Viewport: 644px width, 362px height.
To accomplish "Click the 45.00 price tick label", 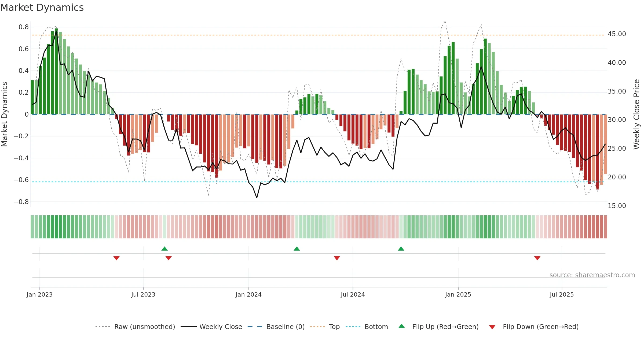I will 617,34.
